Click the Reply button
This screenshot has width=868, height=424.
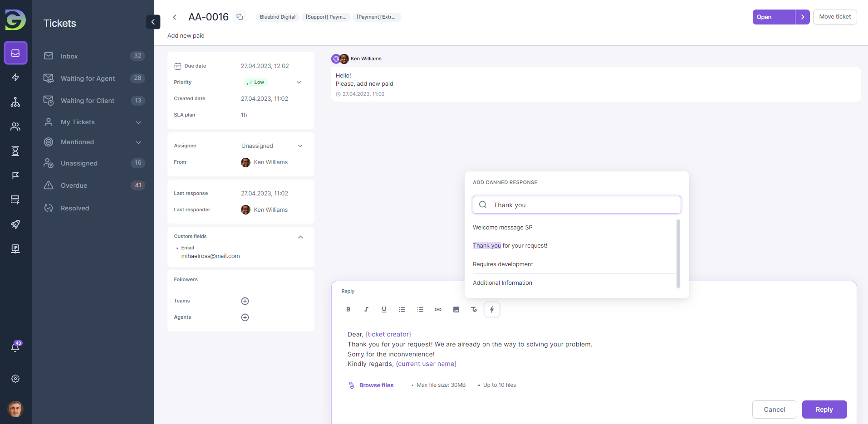[x=824, y=409]
